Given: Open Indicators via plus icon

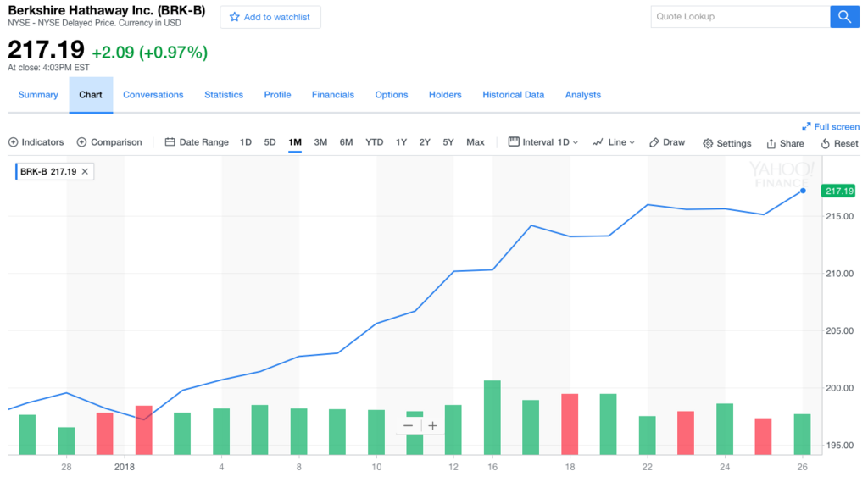Looking at the screenshot, I should [x=14, y=142].
